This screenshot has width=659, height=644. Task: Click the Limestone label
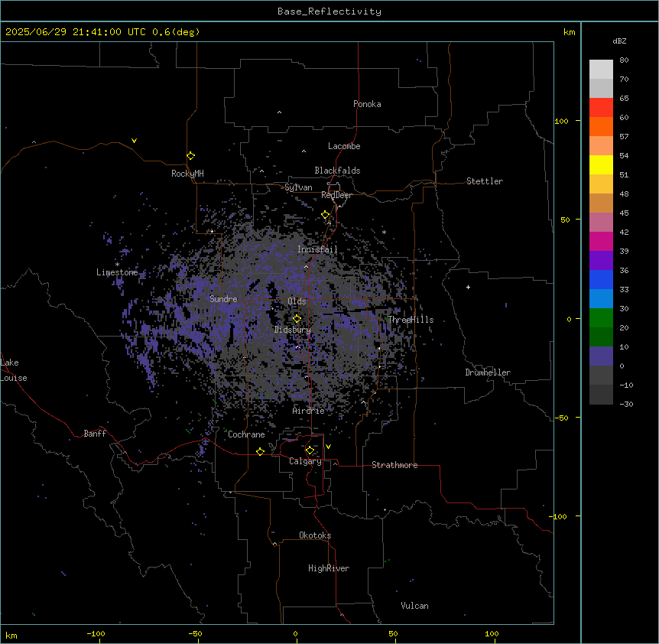[117, 272]
